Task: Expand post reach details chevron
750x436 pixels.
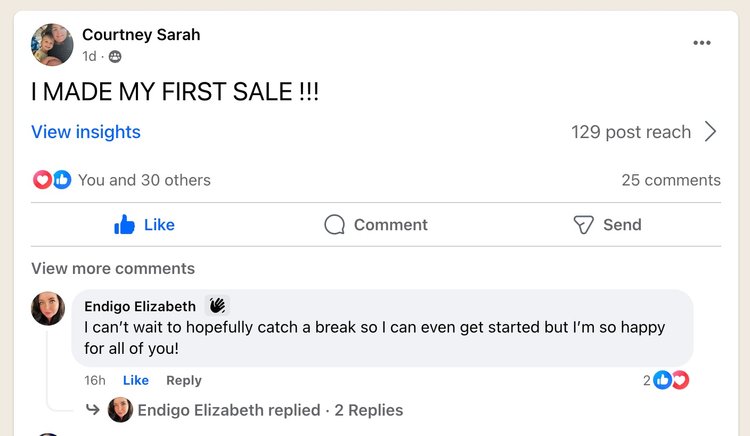Action: point(711,132)
